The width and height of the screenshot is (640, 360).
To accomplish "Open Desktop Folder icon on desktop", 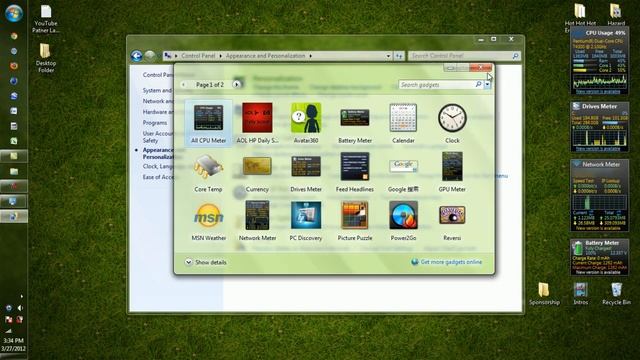I will pyautogui.click(x=46, y=58).
